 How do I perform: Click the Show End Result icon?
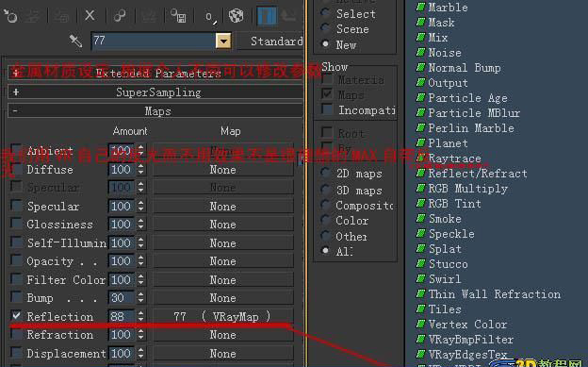click(267, 16)
